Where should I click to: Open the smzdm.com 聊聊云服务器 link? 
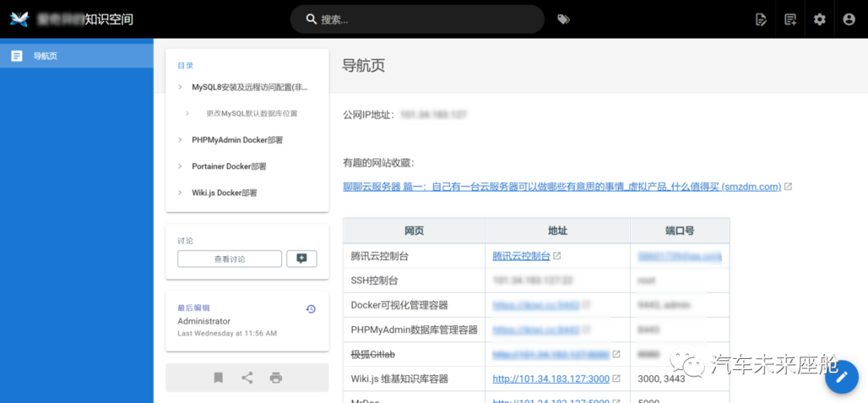pyautogui.click(x=562, y=187)
